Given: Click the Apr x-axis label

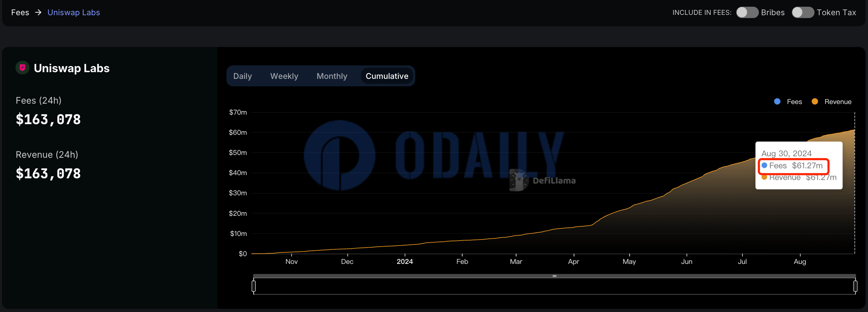Looking at the screenshot, I should [574, 261].
